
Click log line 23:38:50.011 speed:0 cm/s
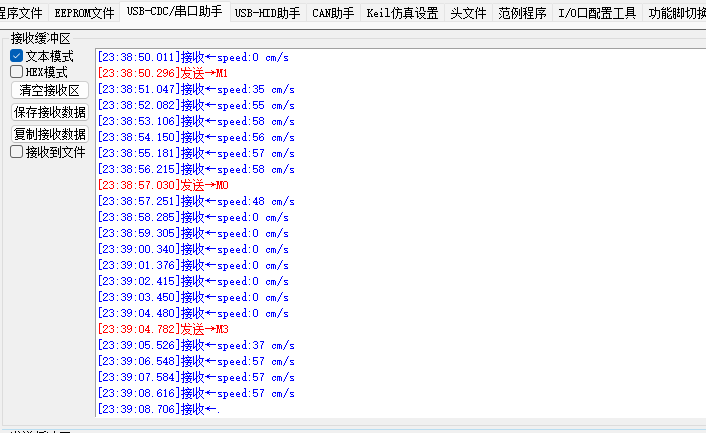point(193,57)
